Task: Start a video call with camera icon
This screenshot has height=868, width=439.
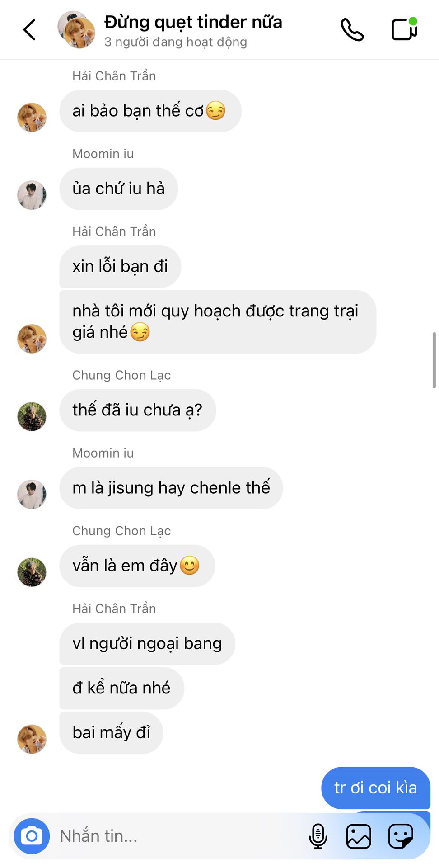Action: pyautogui.click(x=404, y=29)
